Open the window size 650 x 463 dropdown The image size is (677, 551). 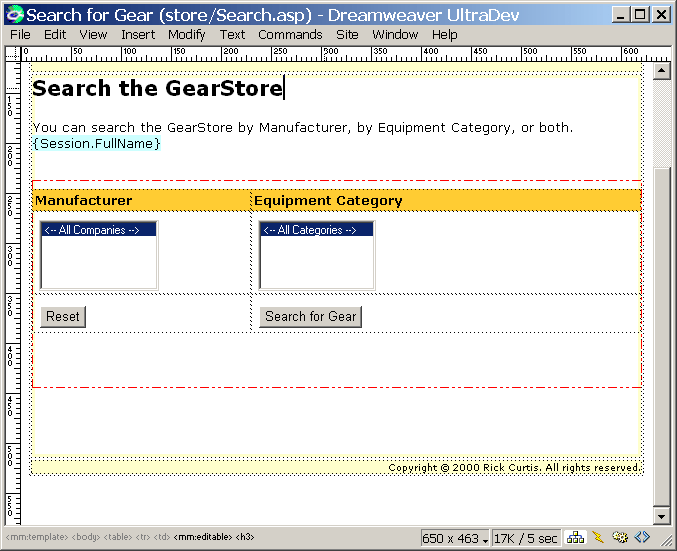click(x=455, y=539)
